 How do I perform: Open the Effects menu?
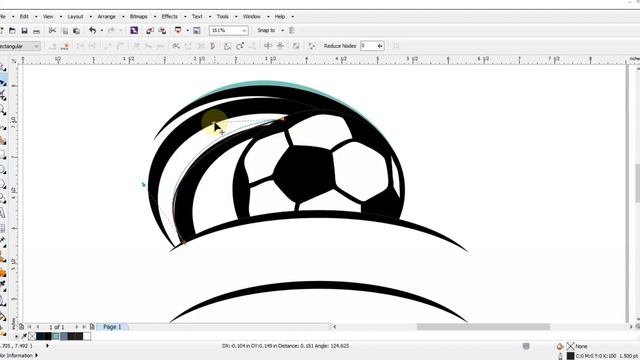click(169, 17)
